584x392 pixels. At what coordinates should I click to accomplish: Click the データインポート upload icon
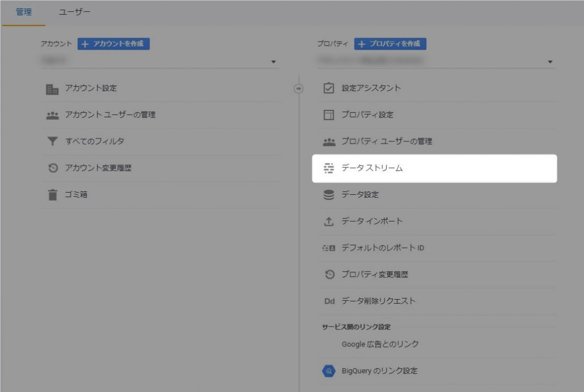tap(328, 222)
